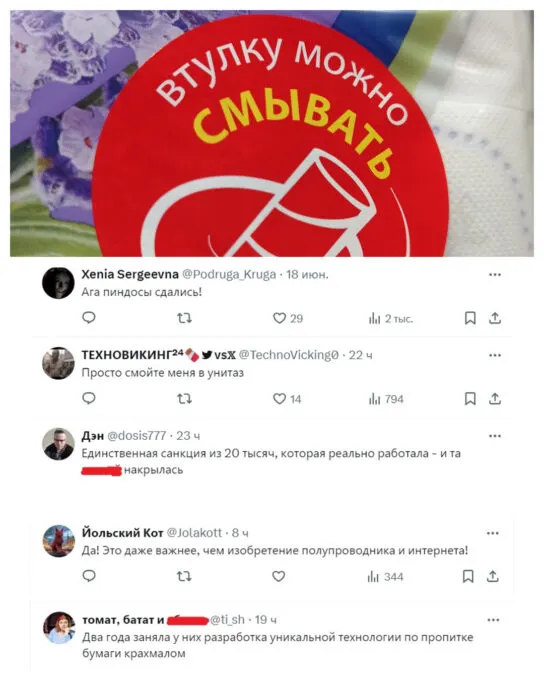This screenshot has width=544, height=680.
Task: Open more options for @ti_sh tweet
Action: (x=493, y=620)
